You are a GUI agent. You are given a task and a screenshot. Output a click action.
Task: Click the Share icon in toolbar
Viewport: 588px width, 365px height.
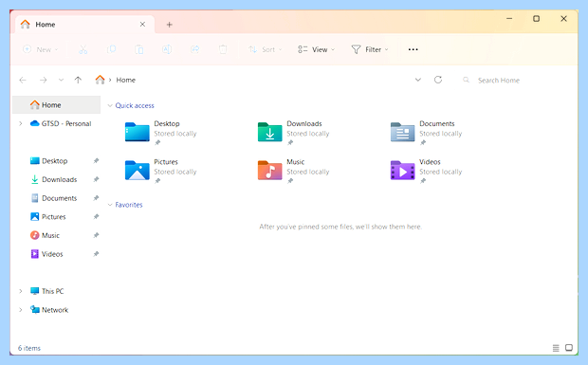[x=195, y=49]
